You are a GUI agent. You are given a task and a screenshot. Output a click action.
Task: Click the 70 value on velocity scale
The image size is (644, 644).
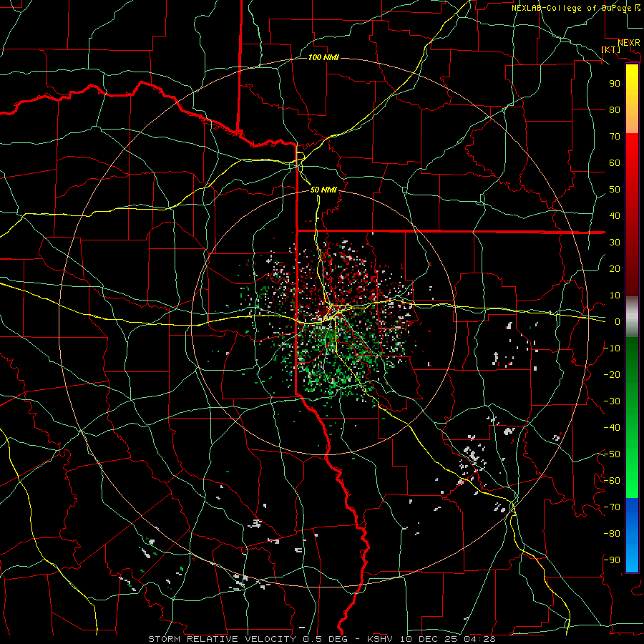click(x=615, y=137)
